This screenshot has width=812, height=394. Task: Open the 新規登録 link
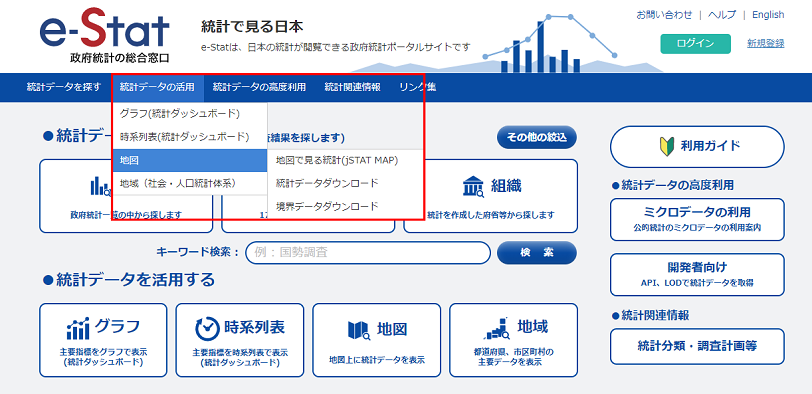click(x=765, y=43)
